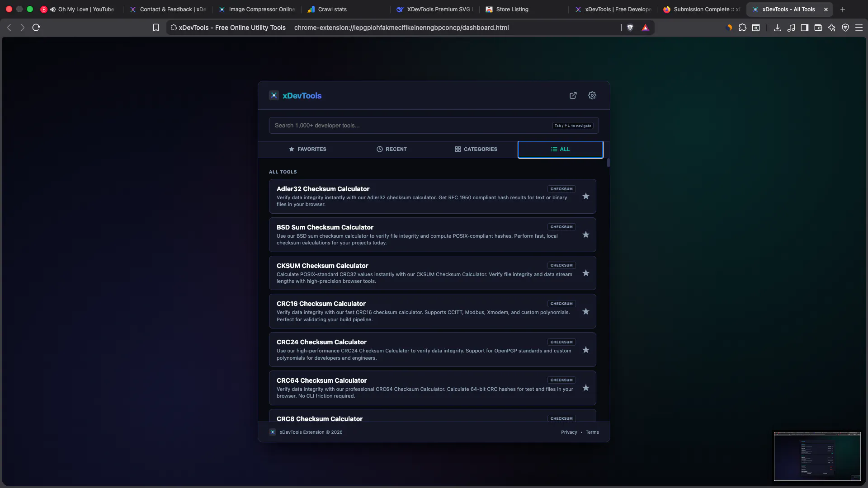
Task: Toggle the browser sidebar panel
Action: pos(805,28)
